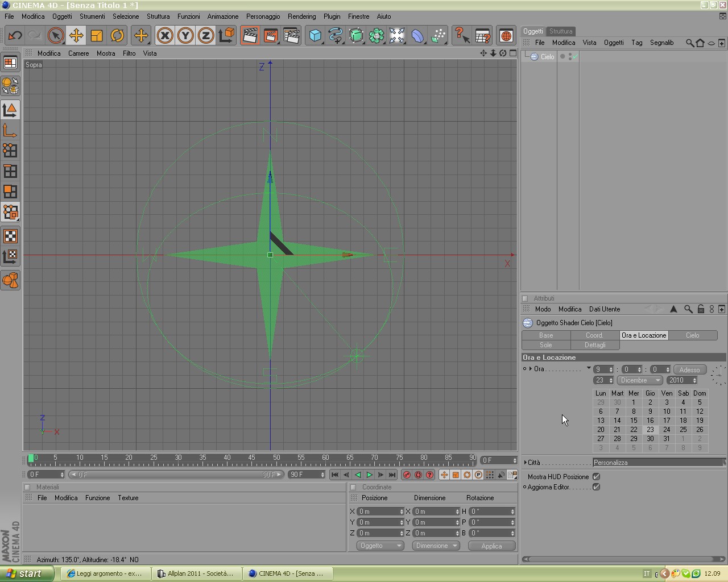Open the Città dropdown set to Personalizza

659,463
